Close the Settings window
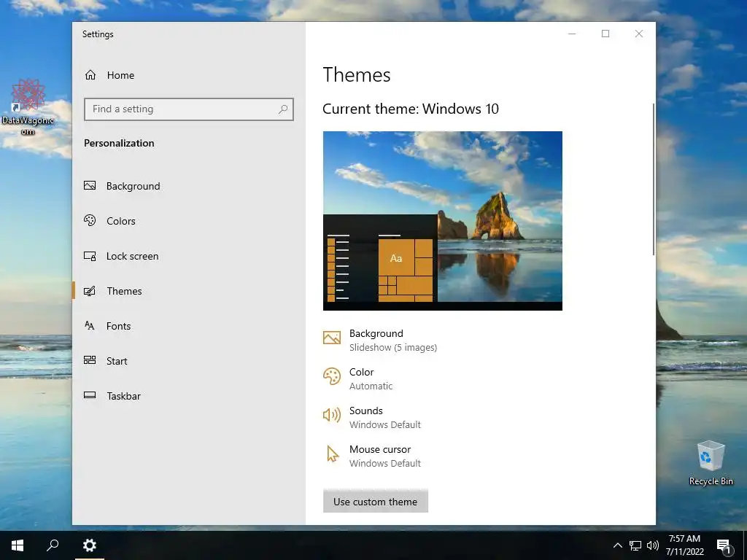 [x=639, y=34]
